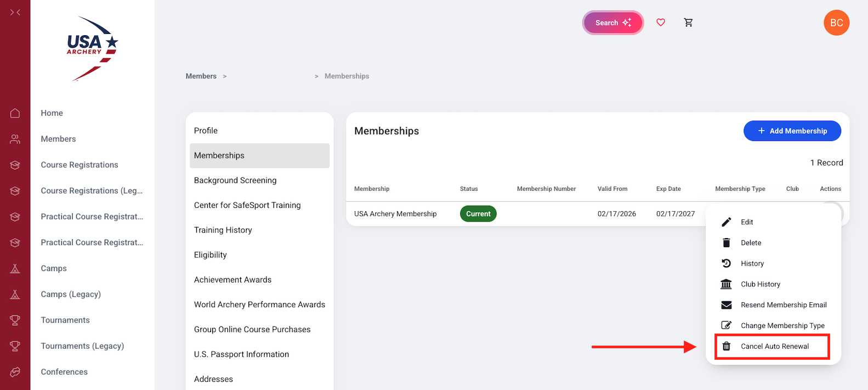Click the Home house icon in sidebar
This screenshot has width=868, height=390.
click(15, 113)
